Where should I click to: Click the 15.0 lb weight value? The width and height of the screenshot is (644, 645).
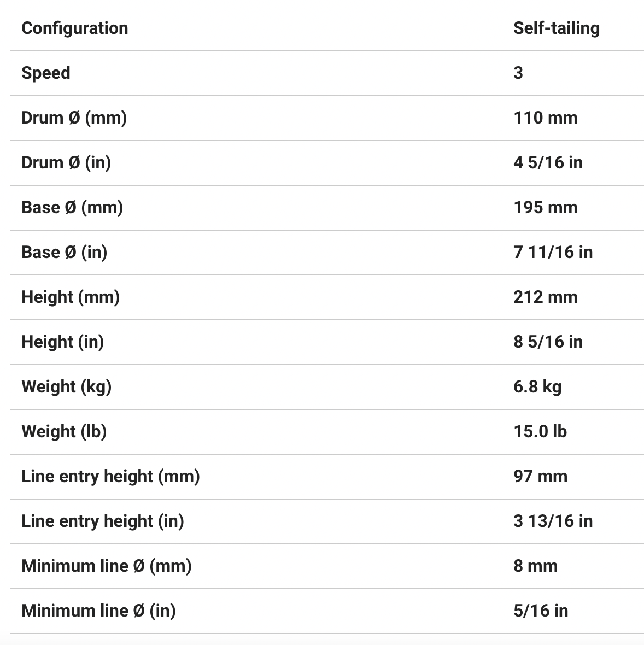click(540, 432)
